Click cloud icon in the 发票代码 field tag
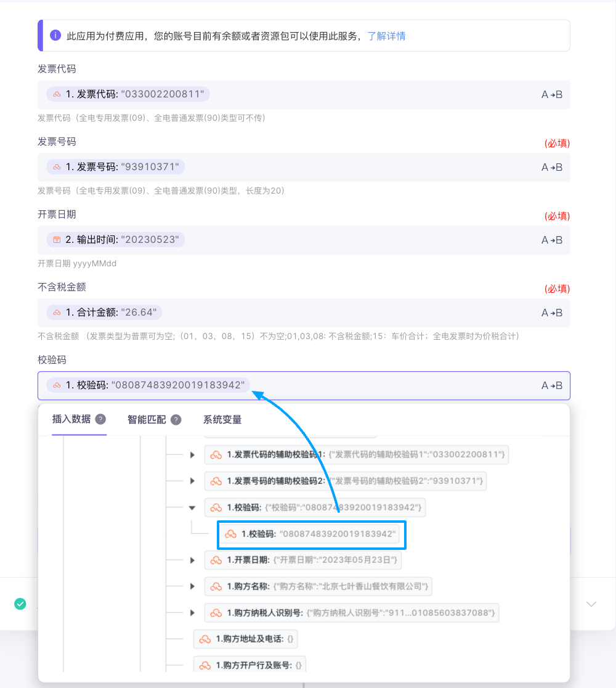 57,94
